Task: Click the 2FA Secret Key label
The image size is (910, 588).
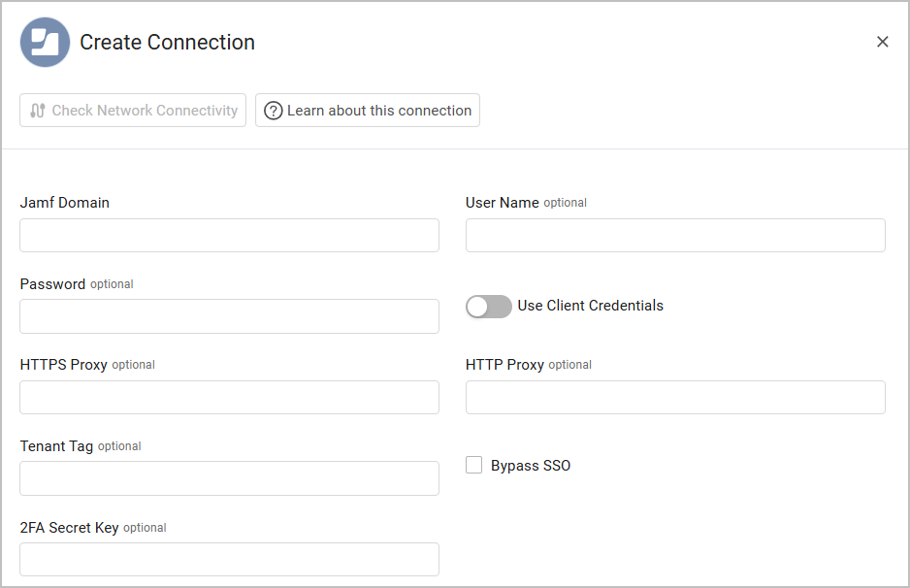Action: (70, 528)
